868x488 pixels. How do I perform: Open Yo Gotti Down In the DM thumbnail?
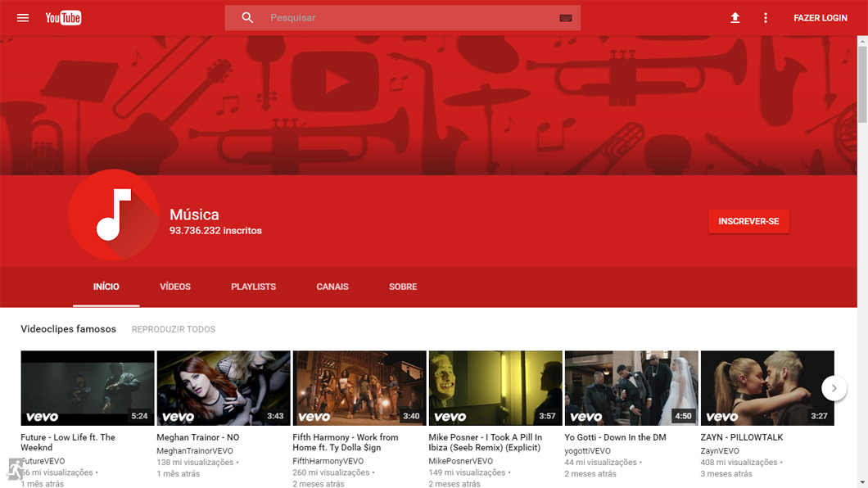pos(631,388)
